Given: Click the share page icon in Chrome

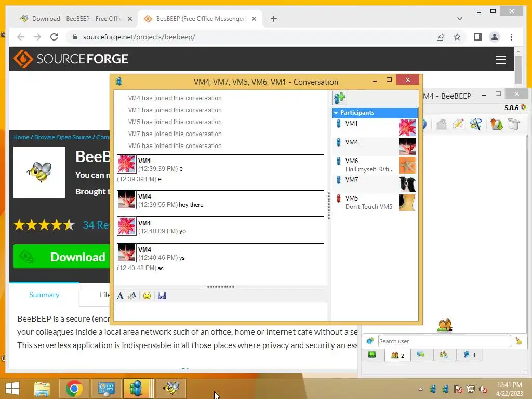Looking at the screenshot, I should pyautogui.click(x=441, y=37).
